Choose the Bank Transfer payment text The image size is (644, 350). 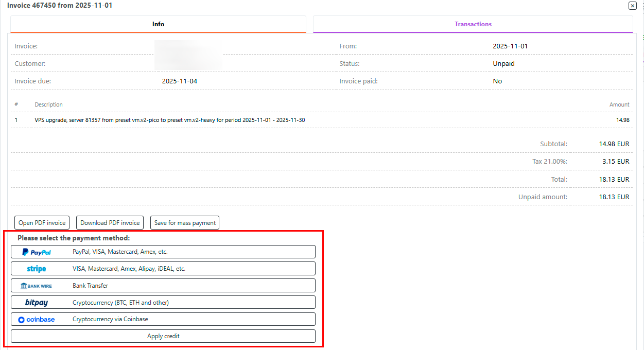(x=90, y=286)
